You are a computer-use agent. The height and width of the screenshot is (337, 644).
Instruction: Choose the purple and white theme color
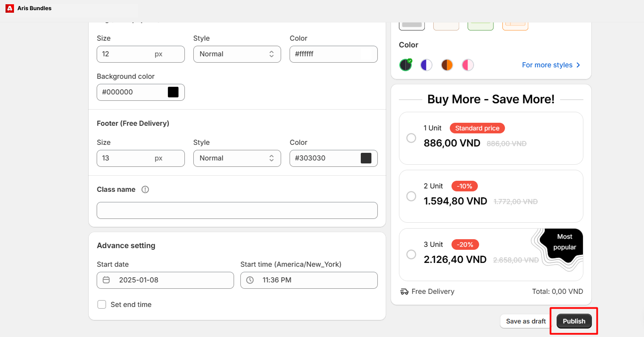pos(427,65)
